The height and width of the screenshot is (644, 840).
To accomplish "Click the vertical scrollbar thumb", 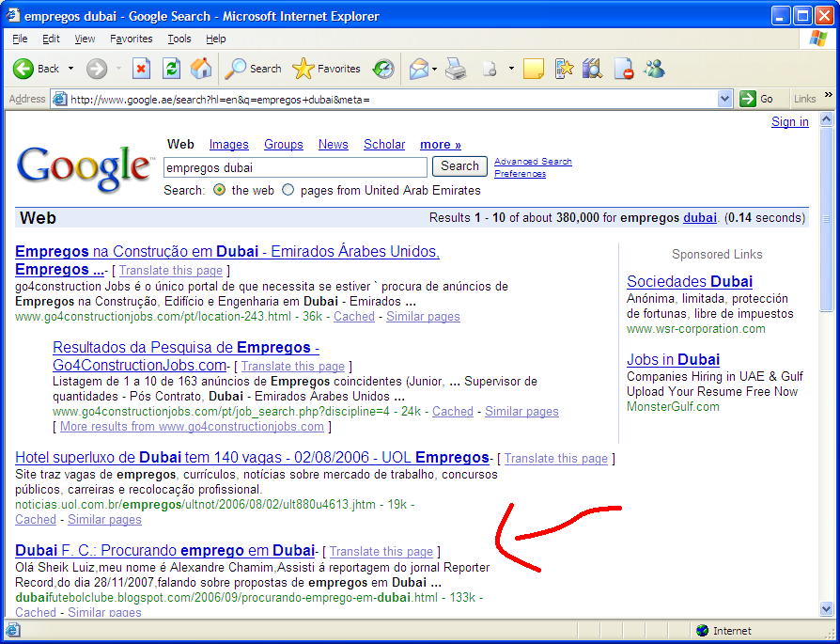I will coord(827,219).
